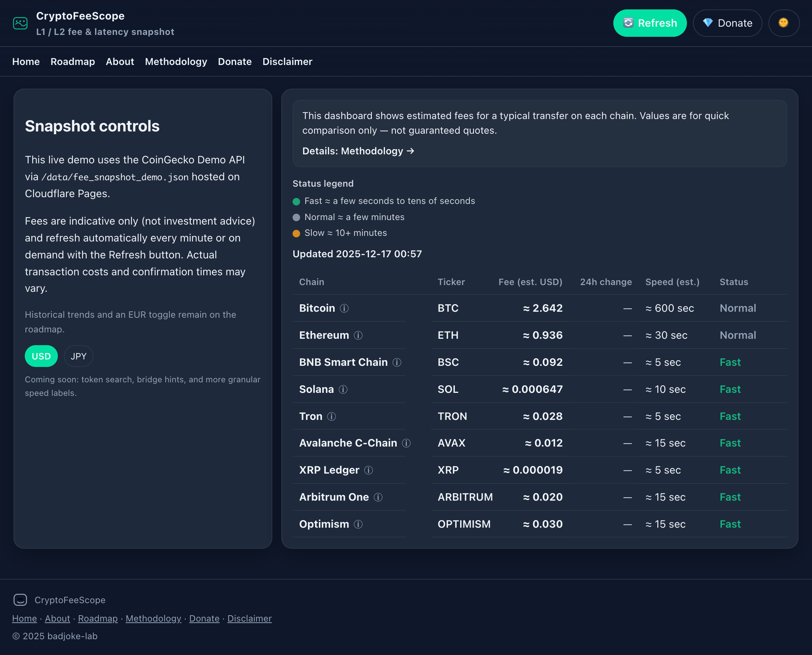Open the Arbitrum One info tooltip
The height and width of the screenshot is (655, 812).
[378, 497]
